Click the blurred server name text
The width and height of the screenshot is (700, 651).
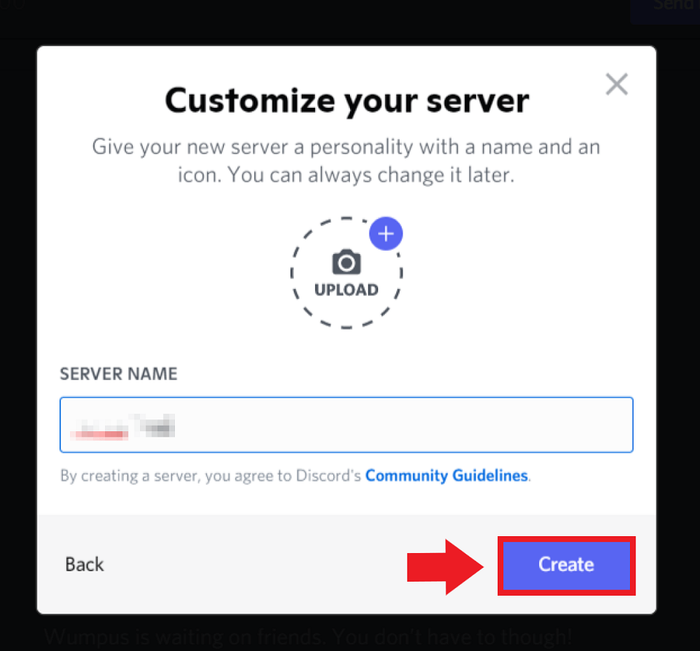122,427
